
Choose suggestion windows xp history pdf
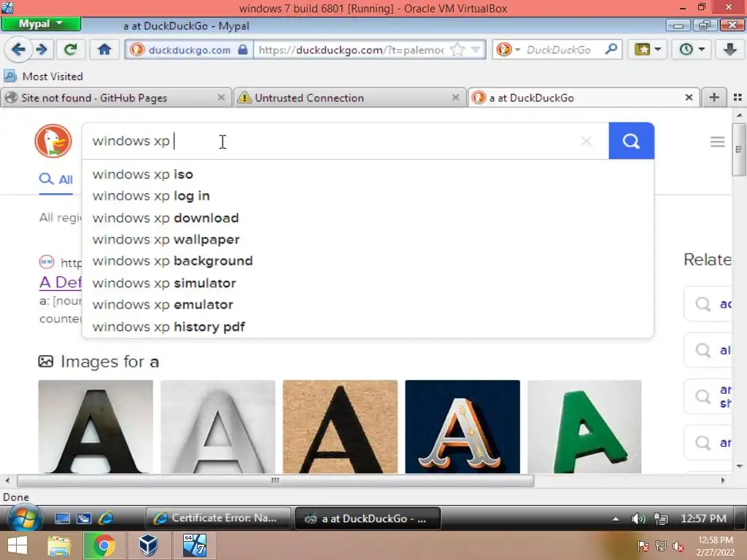click(368, 327)
